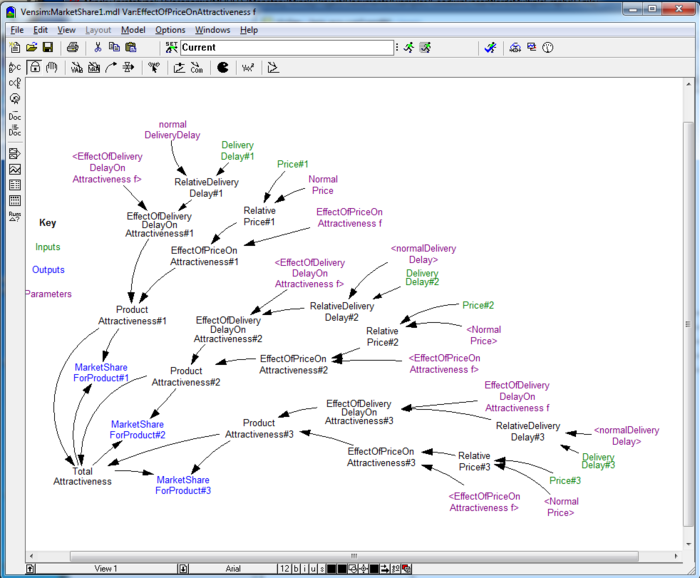Open the Equations tool icon
The height and width of the screenshot is (578, 700).
[x=248, y=68]
